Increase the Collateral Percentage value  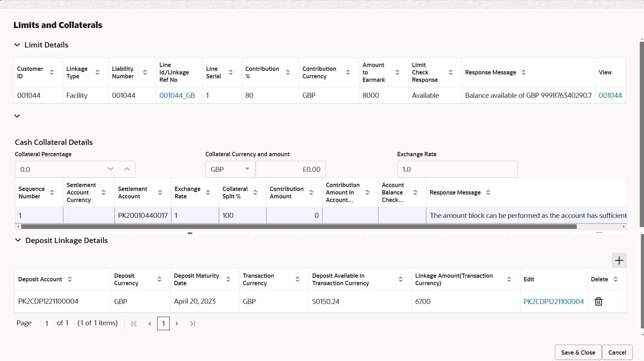[x=127, y=169]
